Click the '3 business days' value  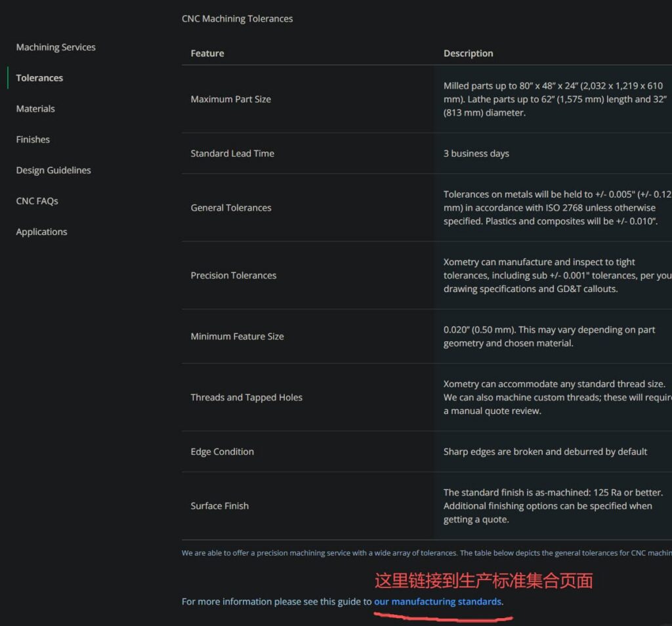[x=476, y=154]
